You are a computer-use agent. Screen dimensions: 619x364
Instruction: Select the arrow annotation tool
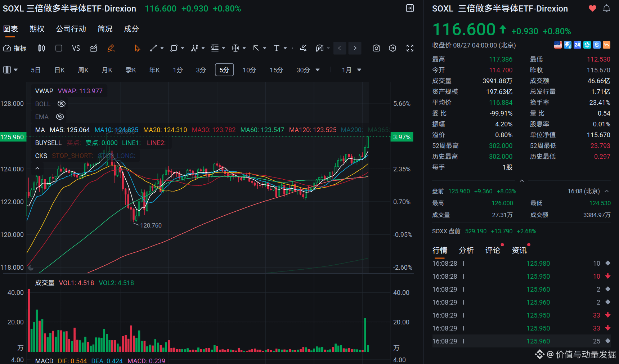pyautogui.click(x=256, y=48)
